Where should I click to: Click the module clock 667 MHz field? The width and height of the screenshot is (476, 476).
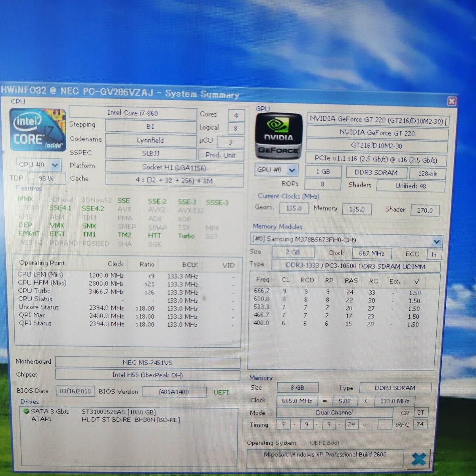[372, 253]
